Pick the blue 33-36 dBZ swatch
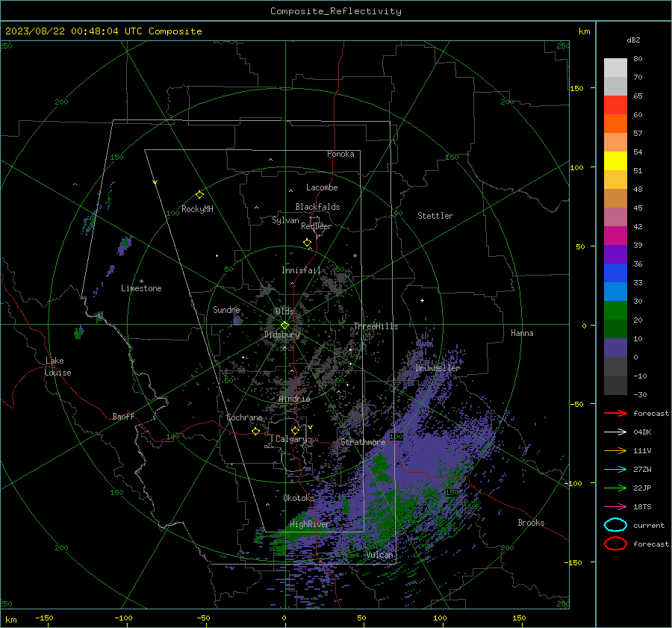This screenshot has width=672, height=628. pos(615,273)
